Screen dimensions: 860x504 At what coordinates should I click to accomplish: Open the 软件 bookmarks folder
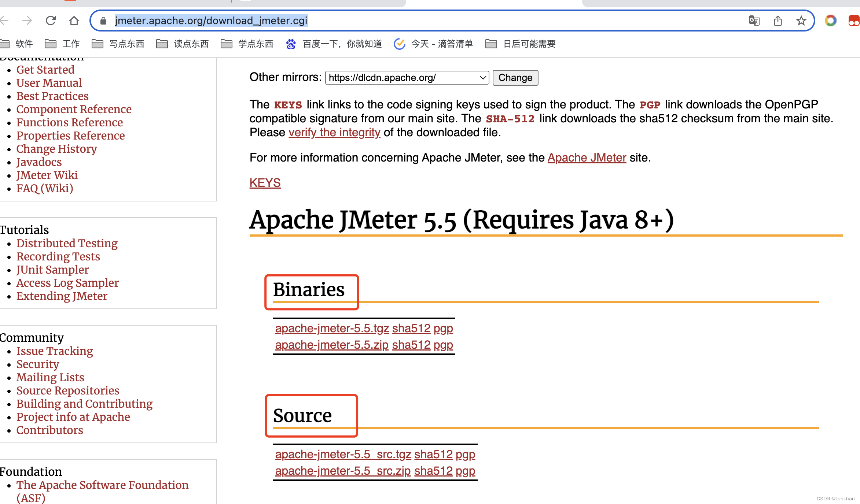click(16, 44)
